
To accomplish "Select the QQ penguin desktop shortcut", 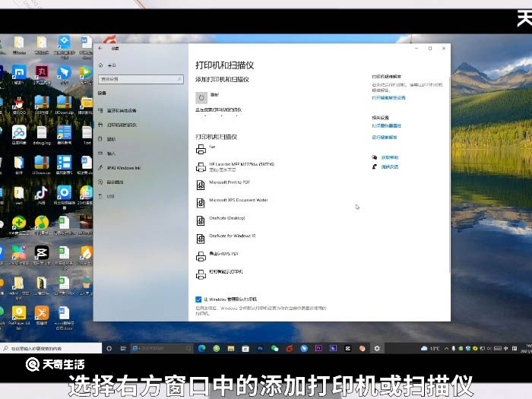I will coord(19,105).
